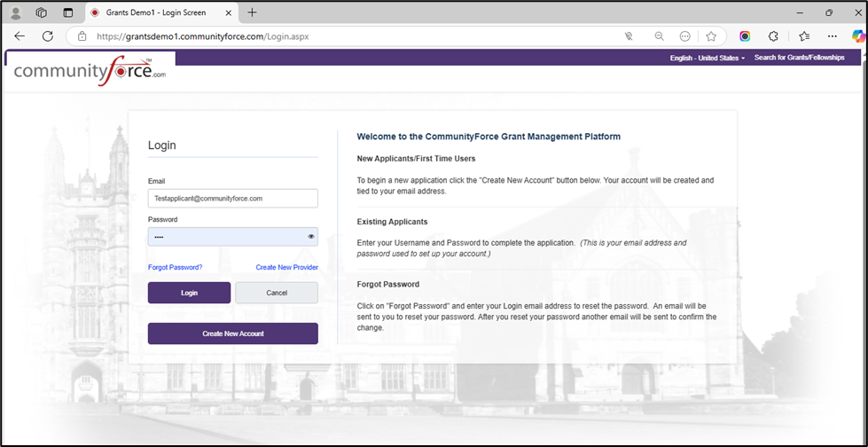Click the browser address bar URL

[x=203, y=36]
